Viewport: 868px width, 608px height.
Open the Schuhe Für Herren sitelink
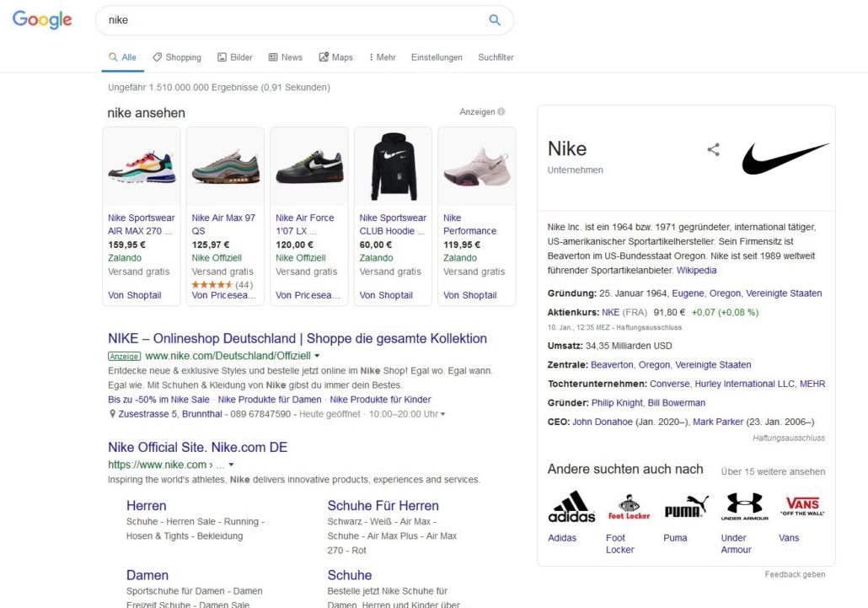tap(383, 506)
